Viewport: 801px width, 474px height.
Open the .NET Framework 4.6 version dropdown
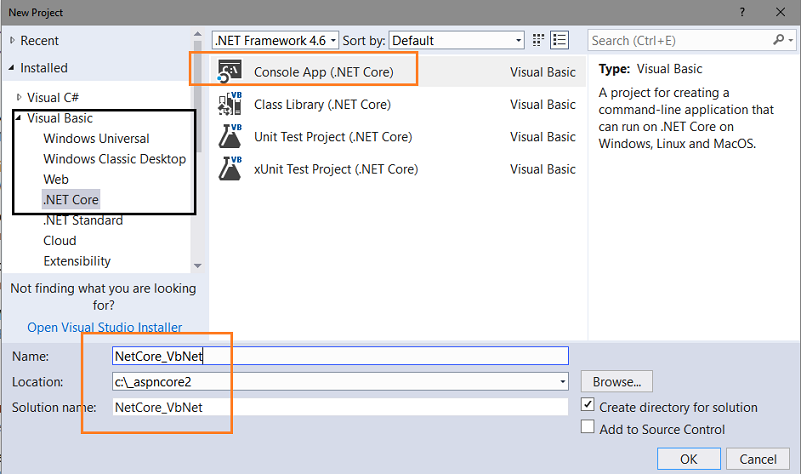click(x=275, y=40)
